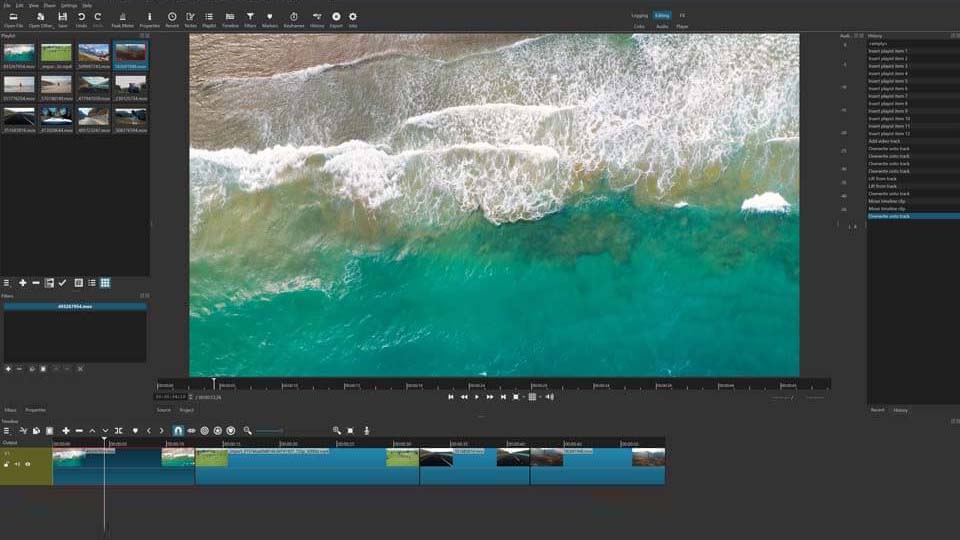Click the Save project icon
The image size is (960, 540).
pyautogui.click(x=62, y=17)
